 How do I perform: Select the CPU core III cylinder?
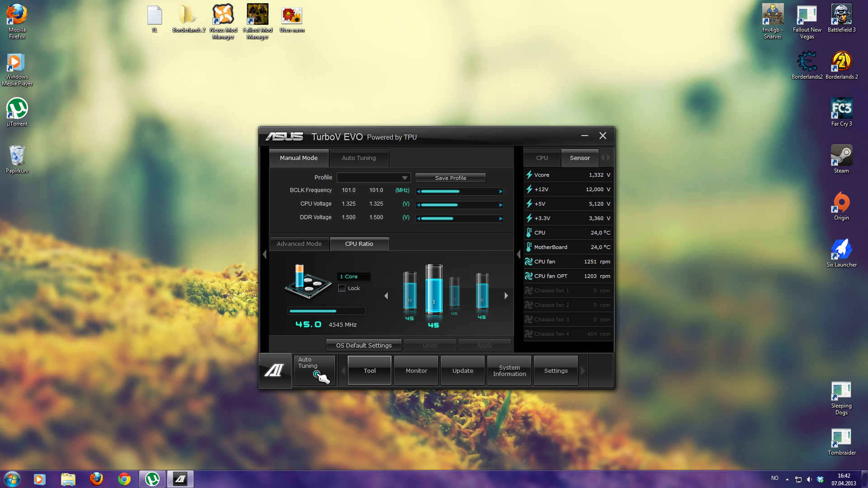(x=454, y=292)
